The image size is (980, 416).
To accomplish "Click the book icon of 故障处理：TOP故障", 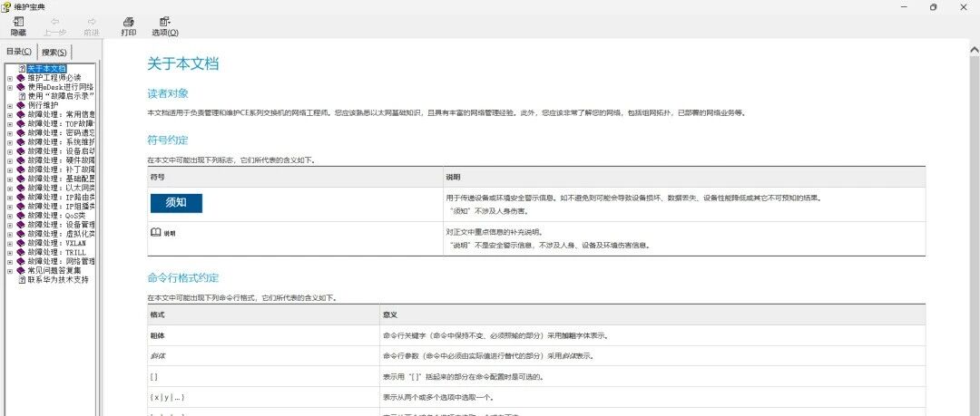I will [x=21, y=123].
